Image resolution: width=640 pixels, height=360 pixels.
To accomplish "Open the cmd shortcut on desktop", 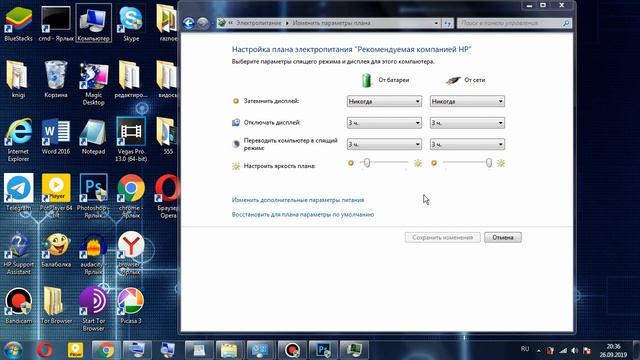I will 56,23.
